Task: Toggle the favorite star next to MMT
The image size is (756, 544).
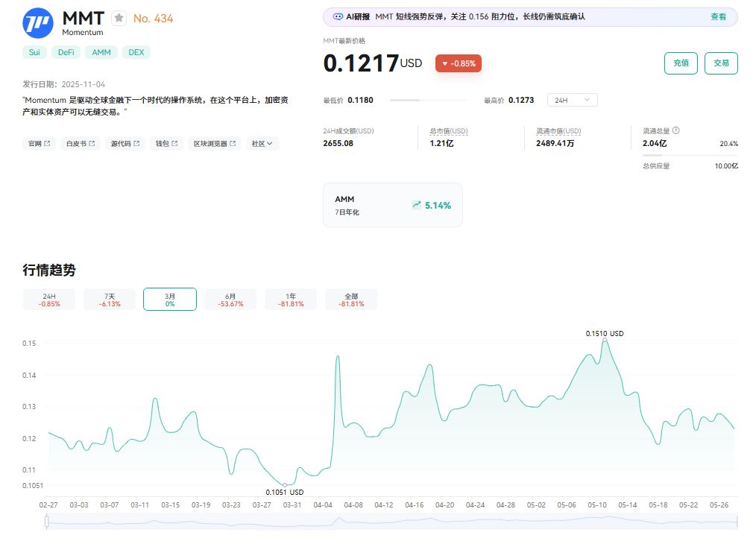Action: [x=119, y=19]
